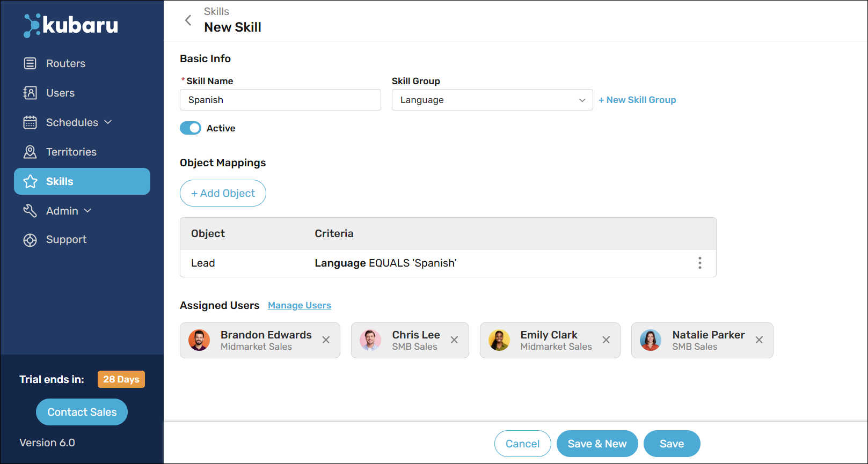Click the Schedules calendar icon
This screenshot has height=464, width=868.
30,122
